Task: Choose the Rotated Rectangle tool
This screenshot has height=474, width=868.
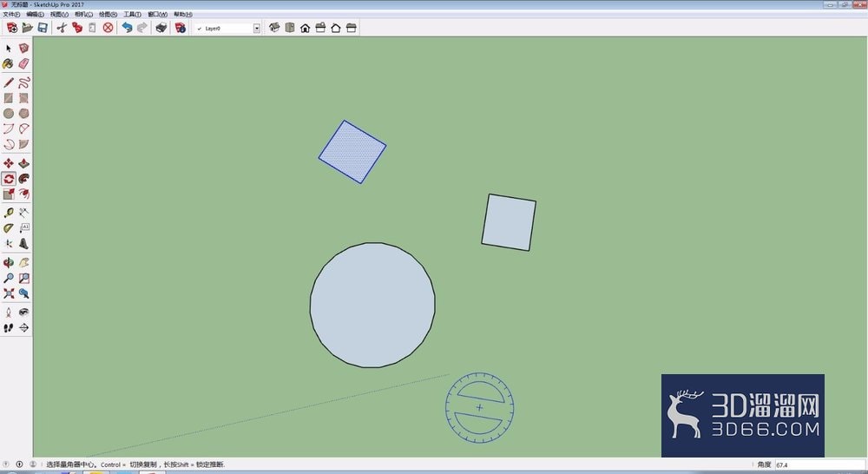Action: tap(23, 98)
